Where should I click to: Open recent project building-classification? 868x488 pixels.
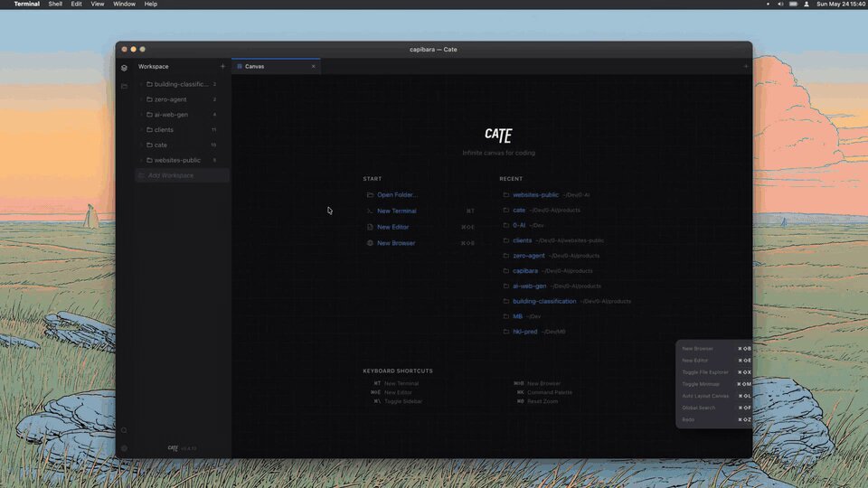(544, 302)
